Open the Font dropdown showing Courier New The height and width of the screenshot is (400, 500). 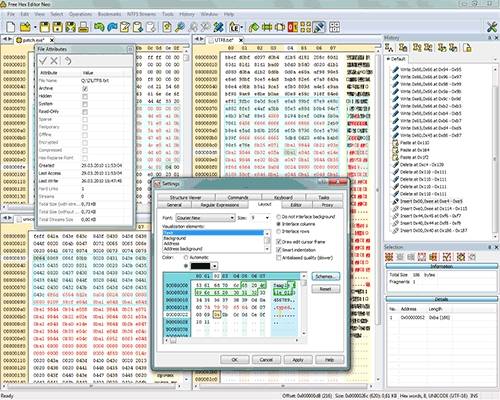pyautogui.click(x=205, y=218)
